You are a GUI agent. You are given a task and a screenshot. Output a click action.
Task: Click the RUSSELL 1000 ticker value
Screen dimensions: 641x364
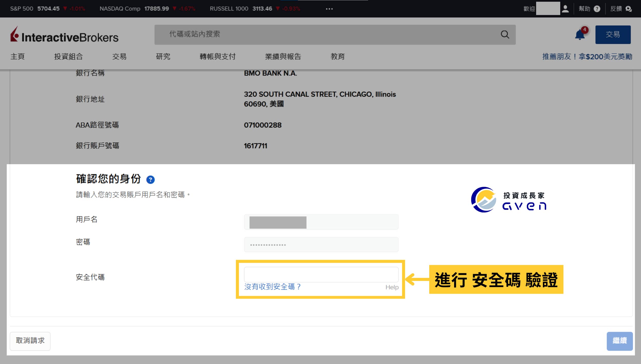pyautogui.click(x=262, y=8)
